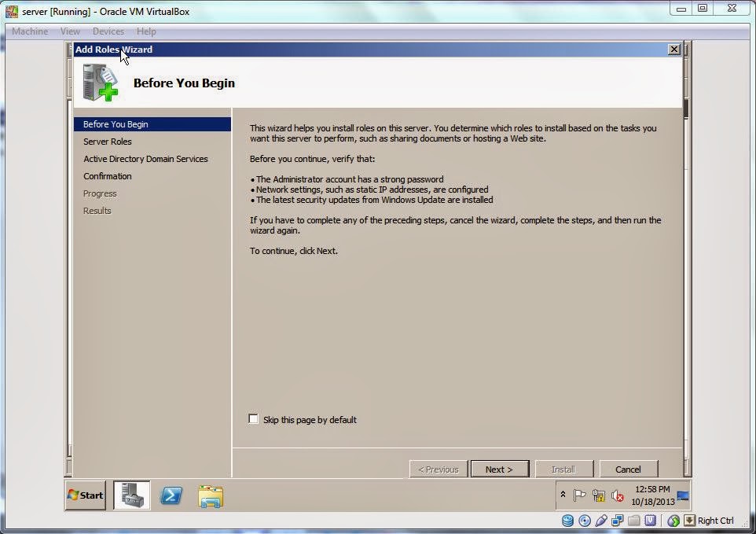
Task: Click the Previous button
Action: click(x=439, y=469)
